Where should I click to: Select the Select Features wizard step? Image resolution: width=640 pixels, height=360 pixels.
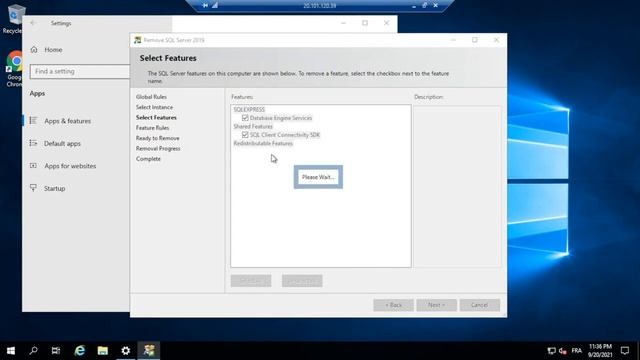156,117
